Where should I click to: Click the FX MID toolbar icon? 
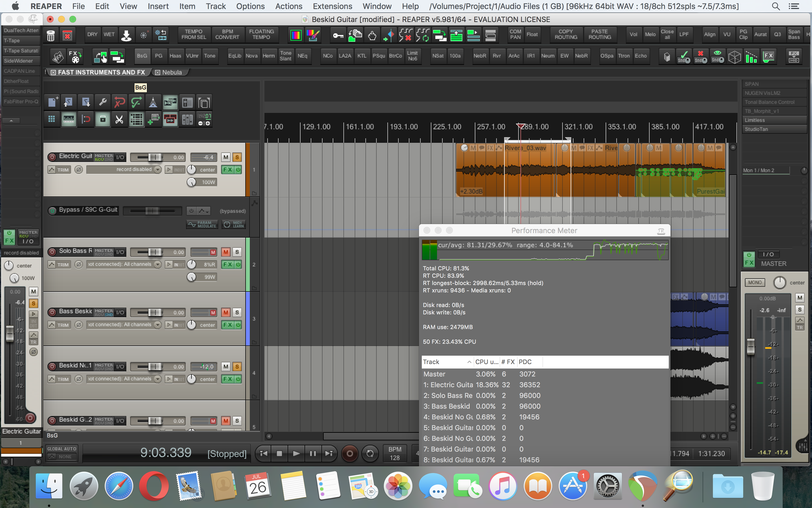pyautogui.click(x=794, y=56)
